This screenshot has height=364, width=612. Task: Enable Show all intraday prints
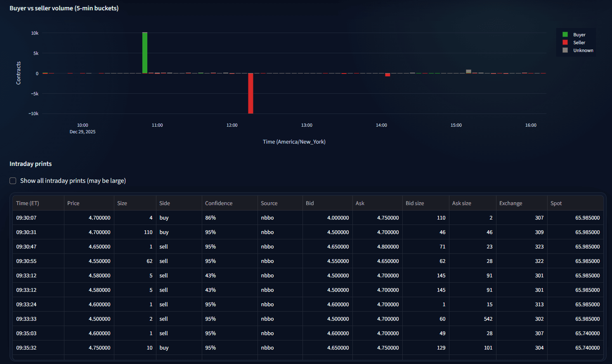[x=13, y=181]
